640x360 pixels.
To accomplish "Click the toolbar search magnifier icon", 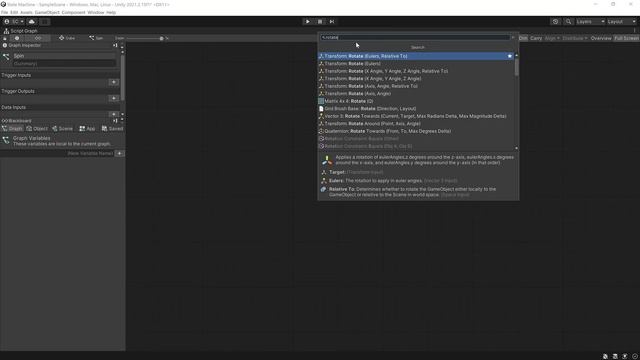I will pos(568,22).
